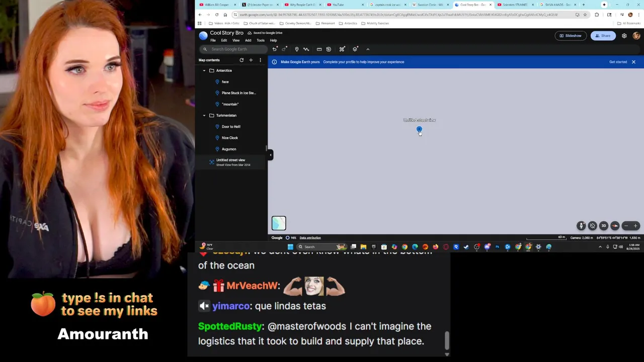This screenshot has height=362, width=644.
Task: Open Google Earth settings gear
Action: pos(624,36)
